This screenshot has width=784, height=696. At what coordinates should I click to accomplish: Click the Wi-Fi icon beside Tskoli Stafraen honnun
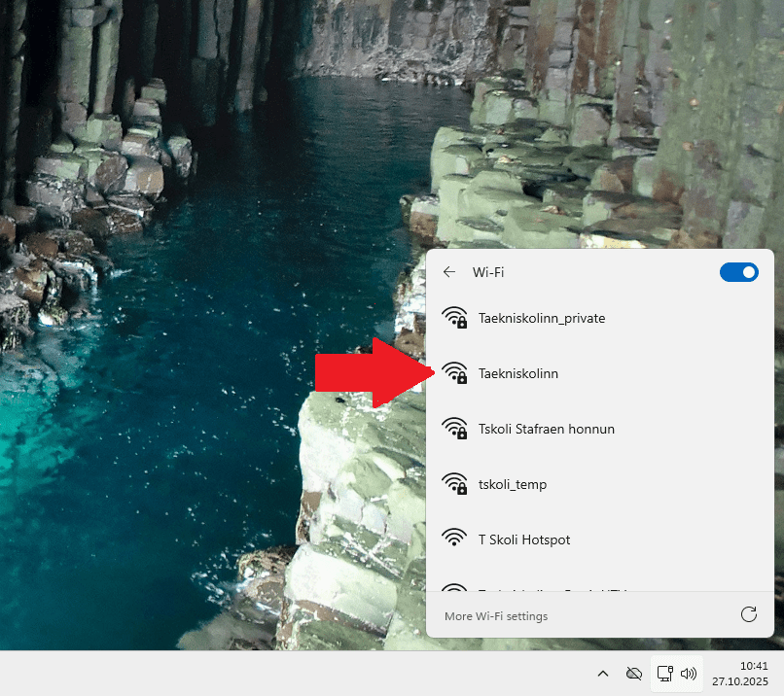(454, 429)
